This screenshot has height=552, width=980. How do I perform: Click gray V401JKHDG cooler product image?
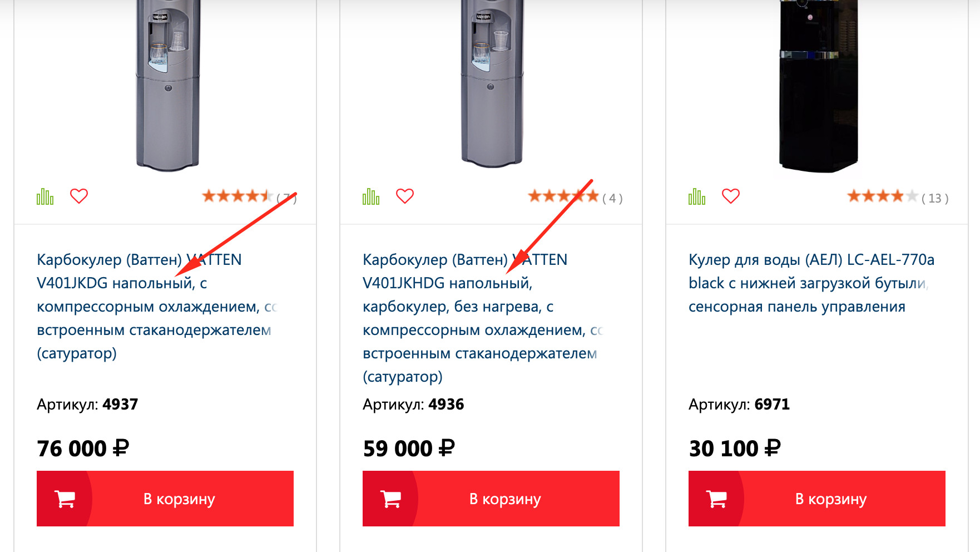point(492,83)
